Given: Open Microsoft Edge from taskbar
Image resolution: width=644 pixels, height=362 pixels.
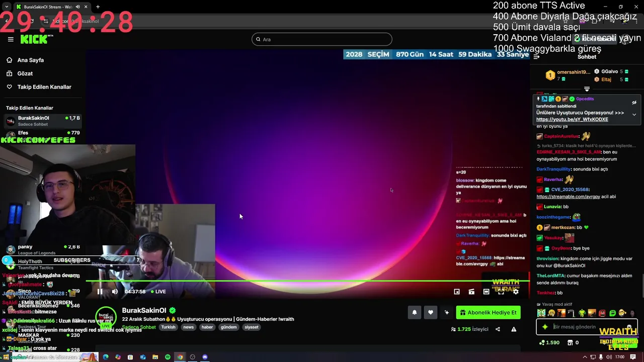Looking at the screenshot, I should coord(105,357).
